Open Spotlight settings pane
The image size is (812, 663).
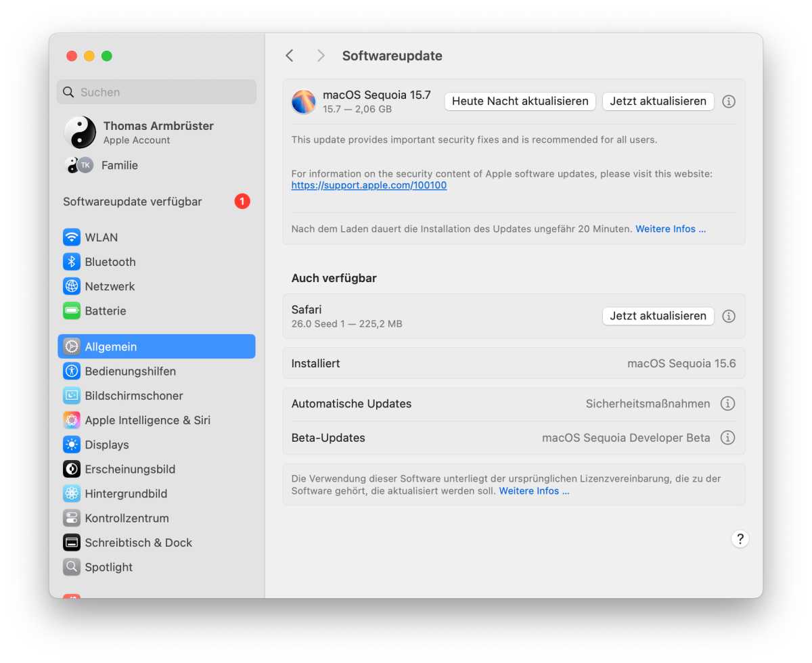156,567
